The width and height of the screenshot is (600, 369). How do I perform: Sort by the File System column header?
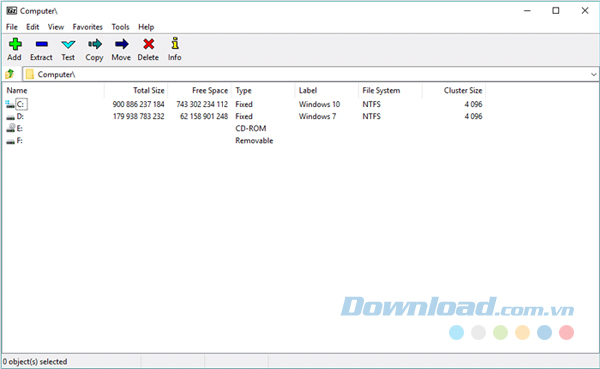point(390,90)
